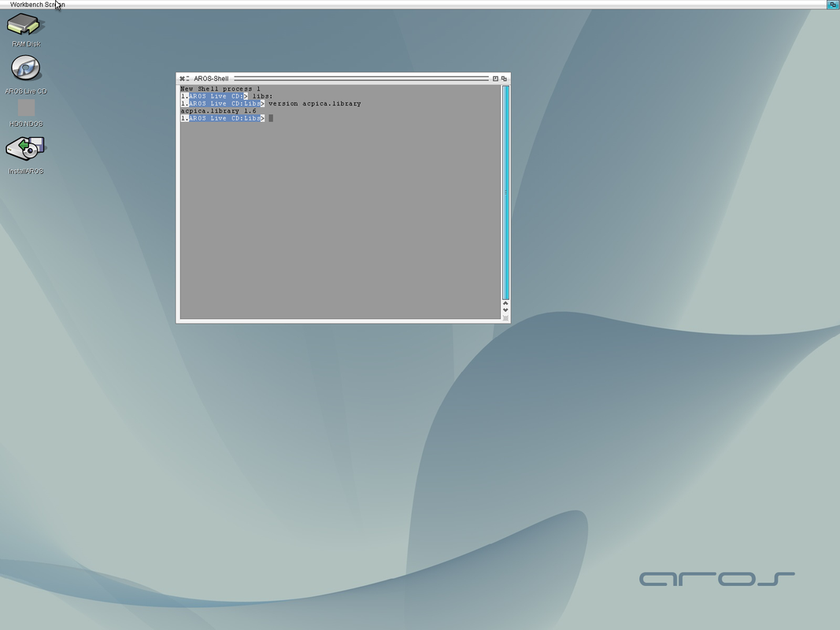Select the HD0:NDOS drive icon

click(x=26, y=108)
